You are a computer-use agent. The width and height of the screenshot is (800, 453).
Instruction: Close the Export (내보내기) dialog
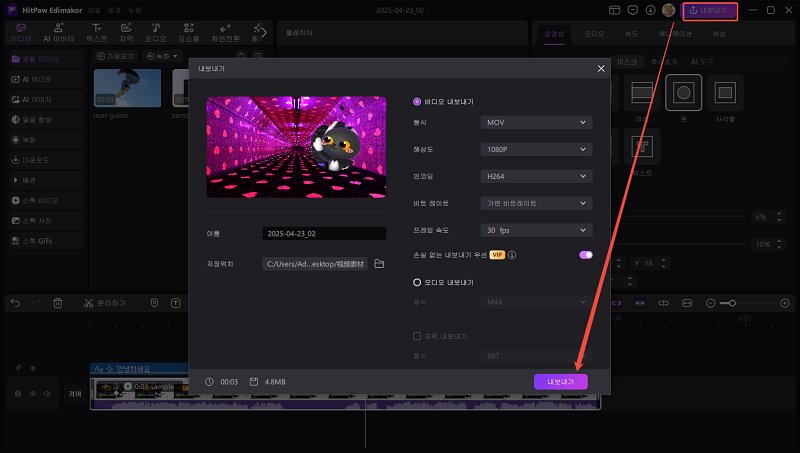click(601, 68)
